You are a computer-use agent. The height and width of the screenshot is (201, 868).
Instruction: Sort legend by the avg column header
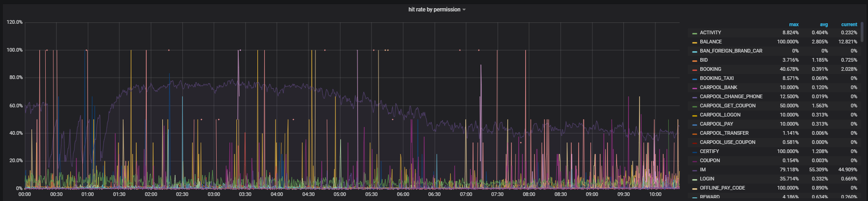coord(824,25)
